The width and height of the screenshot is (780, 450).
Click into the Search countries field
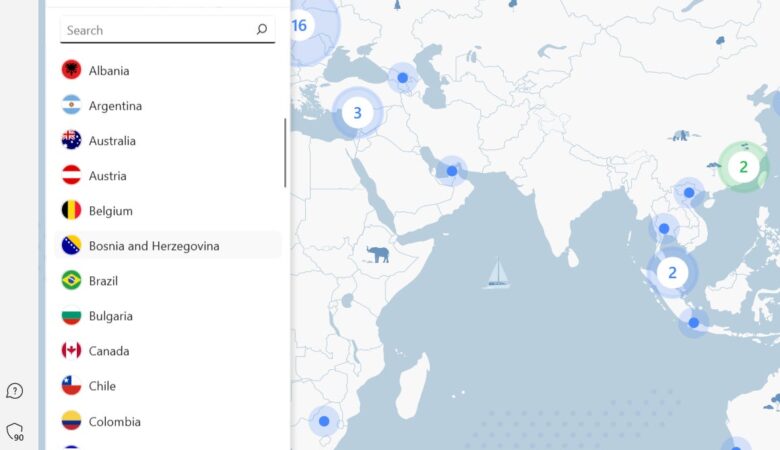(x=155, y=30)
